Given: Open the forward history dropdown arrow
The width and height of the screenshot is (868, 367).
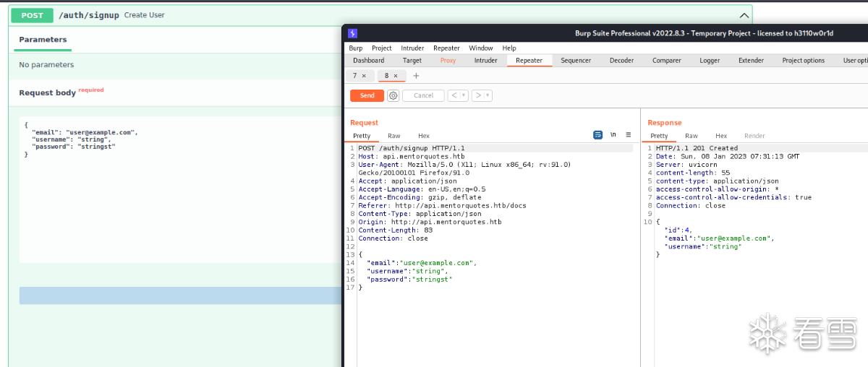Looking at the screenshot, I should click(488, 95).
